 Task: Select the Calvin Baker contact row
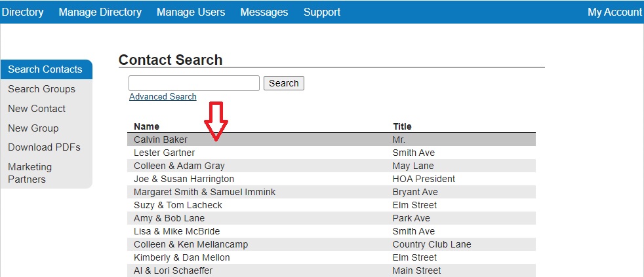click(x=161, y=139)
